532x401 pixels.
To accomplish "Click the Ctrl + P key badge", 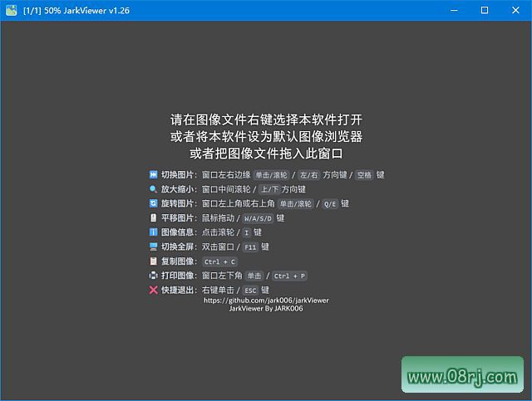I will click(289, 276).
